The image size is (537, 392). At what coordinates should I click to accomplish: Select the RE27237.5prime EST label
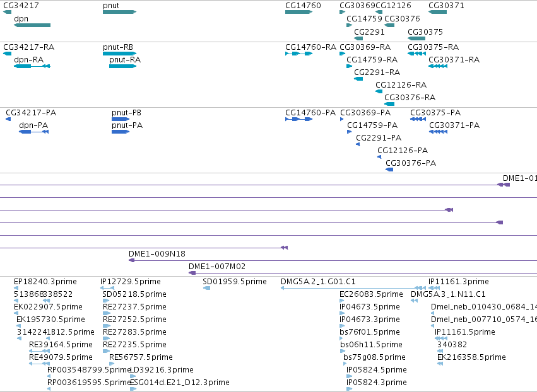[x=134, y=307]
